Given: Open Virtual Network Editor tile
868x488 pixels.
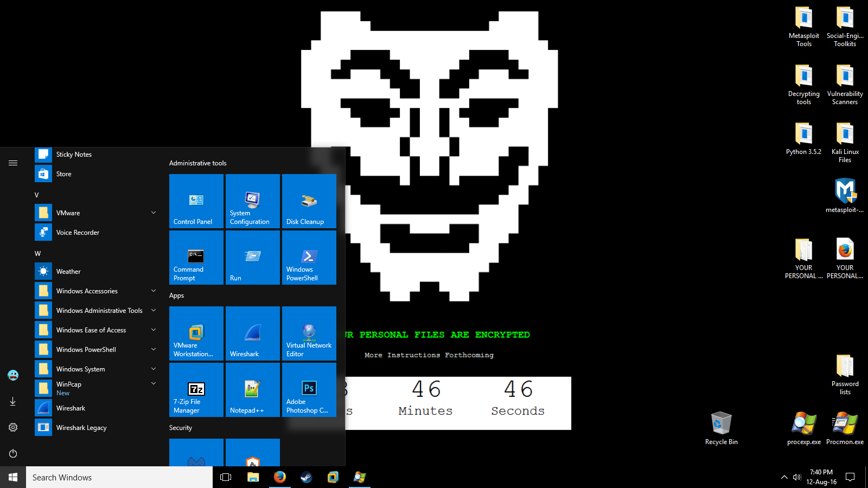Looking at the screenshot, I should point(309,333).
